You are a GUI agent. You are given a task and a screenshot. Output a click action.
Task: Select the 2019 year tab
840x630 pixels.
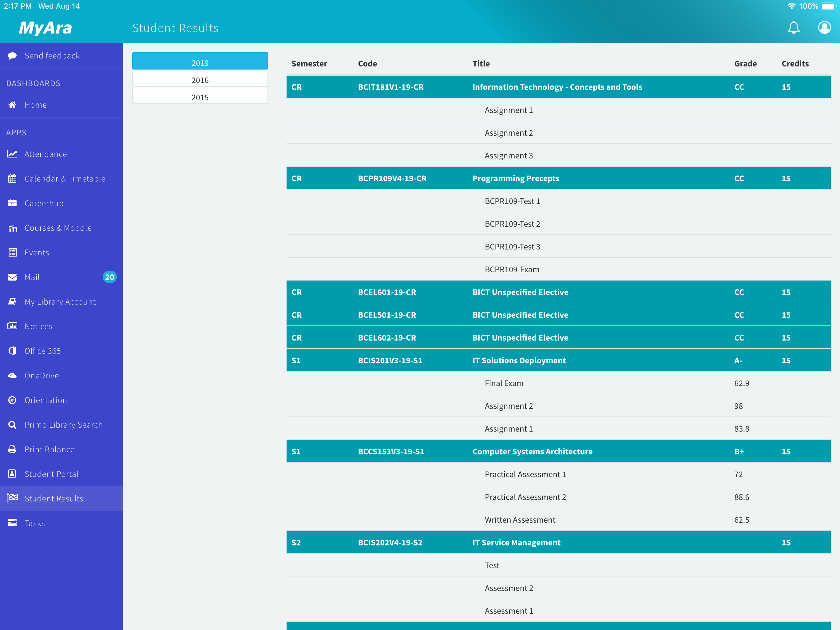(200, 63)
